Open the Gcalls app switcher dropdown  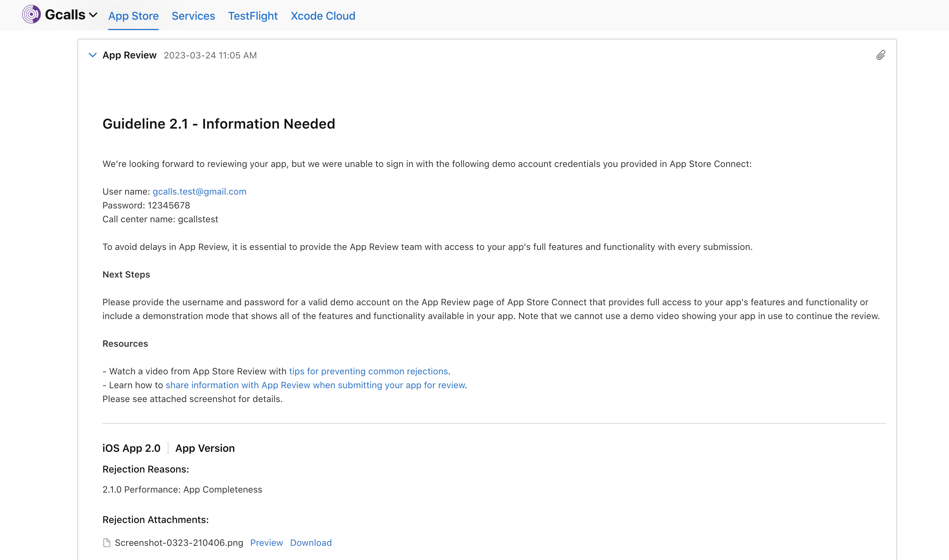[x=93, y=15]
